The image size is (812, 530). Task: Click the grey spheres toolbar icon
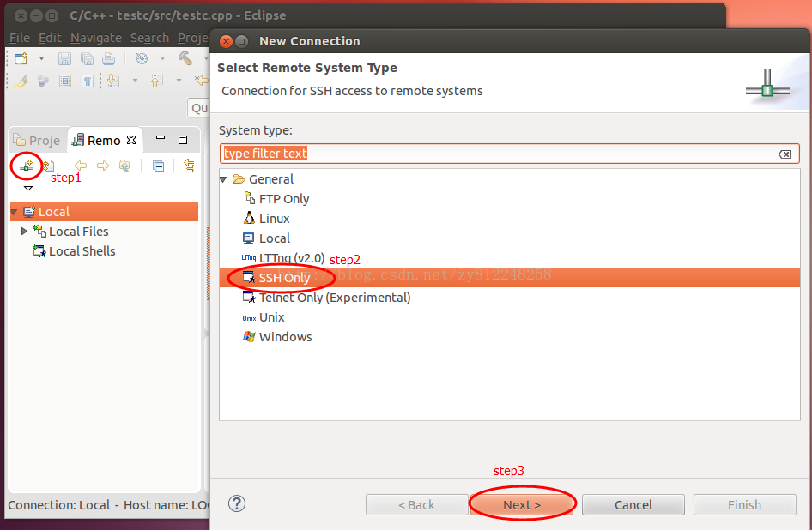[x=43, y=81]
